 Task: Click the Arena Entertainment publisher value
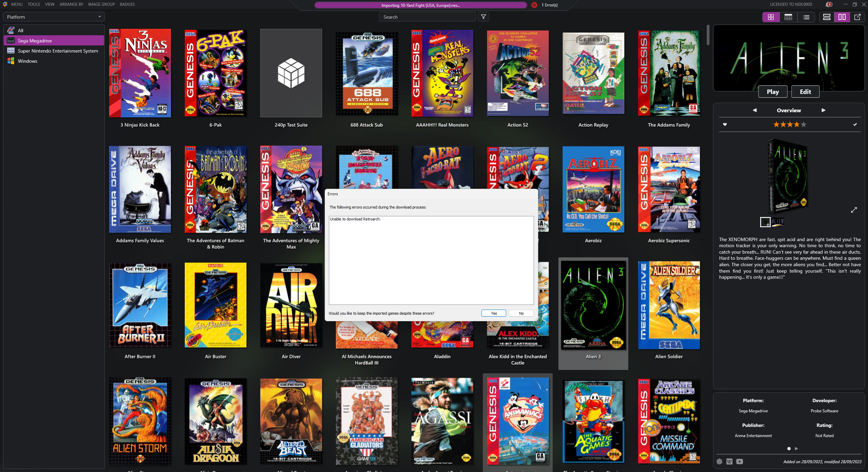pos(753,435)
